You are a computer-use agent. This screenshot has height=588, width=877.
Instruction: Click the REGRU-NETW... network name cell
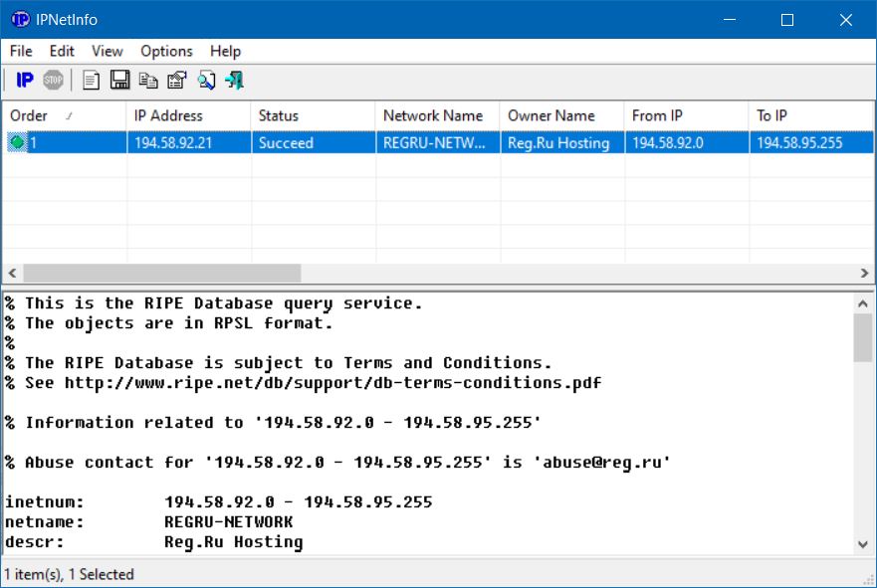coord(438,142)
